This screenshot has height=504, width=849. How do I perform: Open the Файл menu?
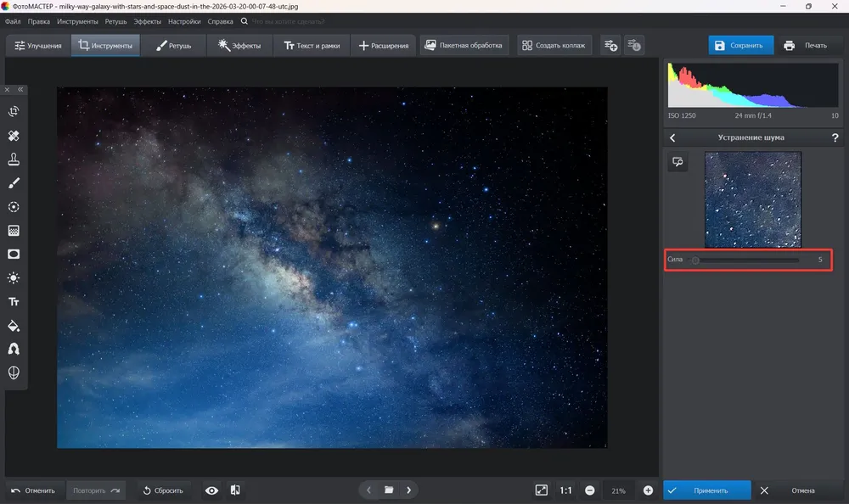pos(13,22)
